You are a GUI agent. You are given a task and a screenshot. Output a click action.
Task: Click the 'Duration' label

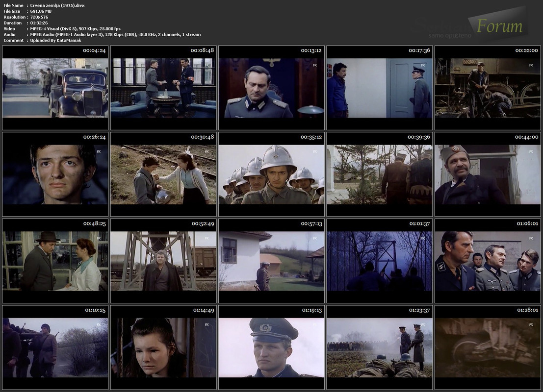(x=12, y=23)
